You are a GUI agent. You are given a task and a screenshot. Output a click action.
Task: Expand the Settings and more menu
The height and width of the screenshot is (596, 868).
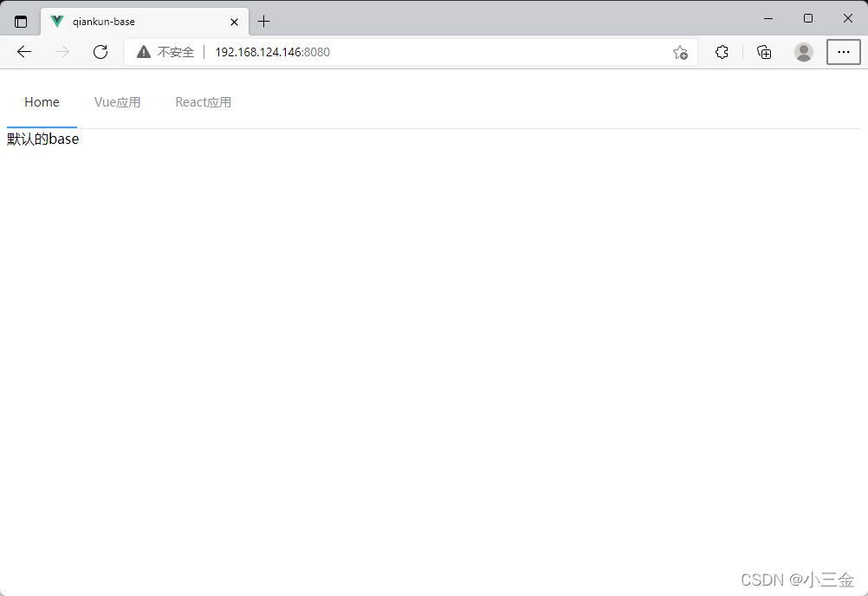point(843,52)
